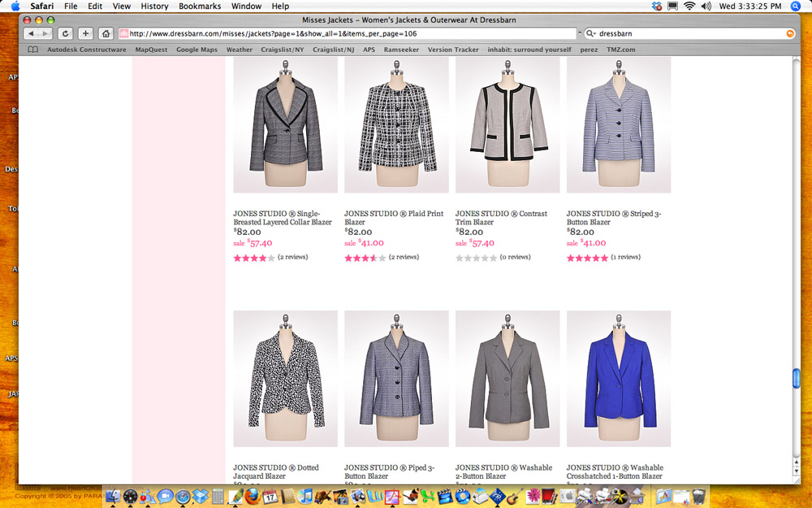Image resolution: width=812 pixels, height=508 pixels.
Task: Open iCal from the Dock
Action: (x=270, y=497)
